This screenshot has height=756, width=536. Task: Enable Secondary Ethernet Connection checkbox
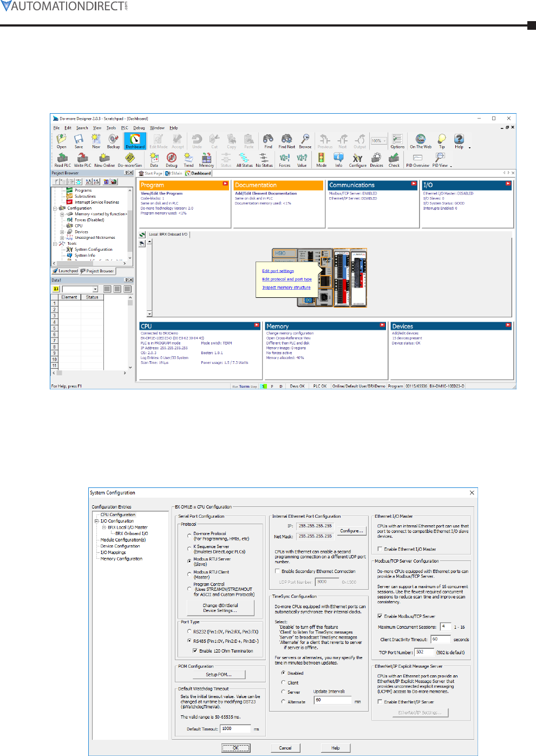(277, 571)
